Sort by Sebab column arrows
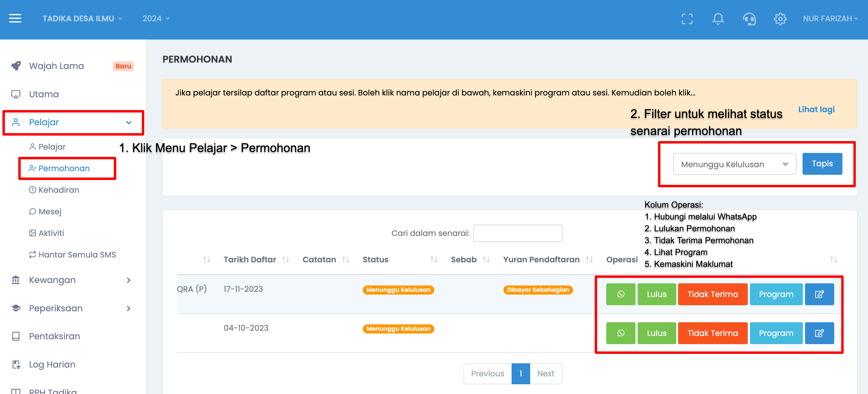 486,259
